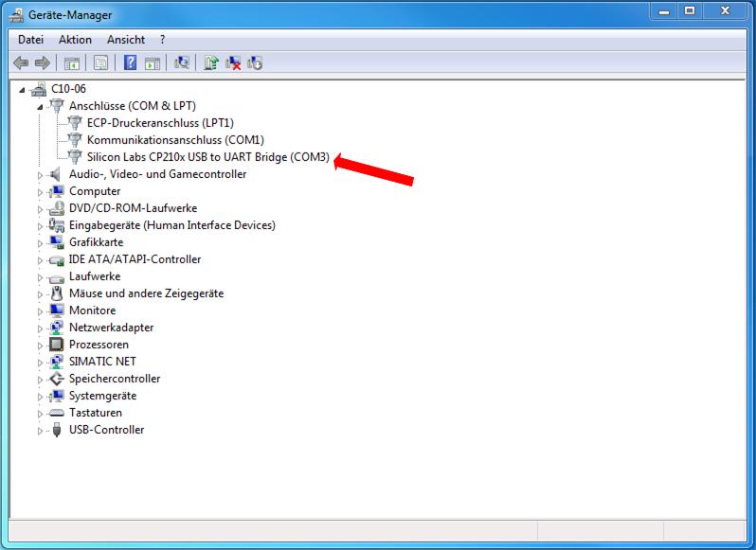The height and width of the screenshot is (550, 756).
Task: Select the ECP-Druckeranschluss (LPT1) device
Action: coord(159,123)
